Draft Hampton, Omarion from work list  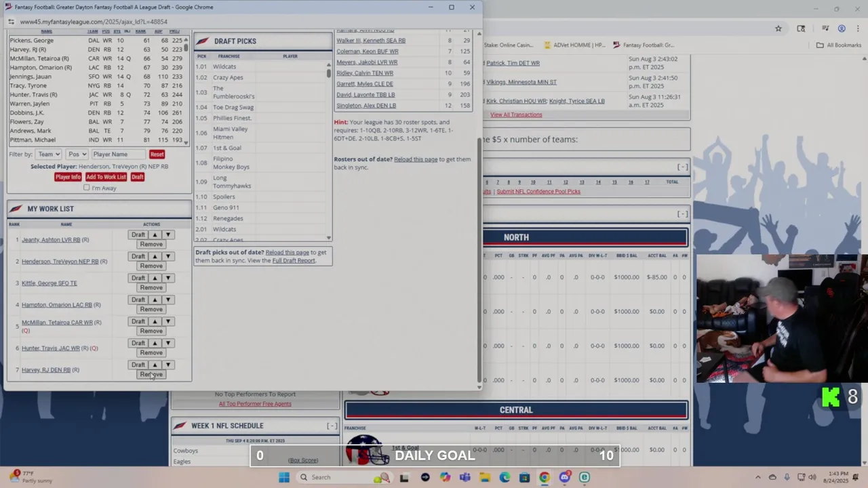[x=138, y=300]
